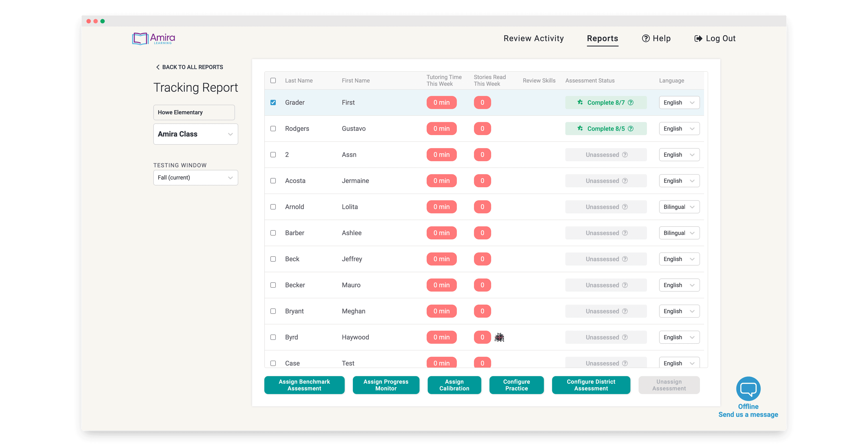Click the Unassessed badge for Becker Mauro
Screen dimensions: 868x446
click(x=606, y=285)
